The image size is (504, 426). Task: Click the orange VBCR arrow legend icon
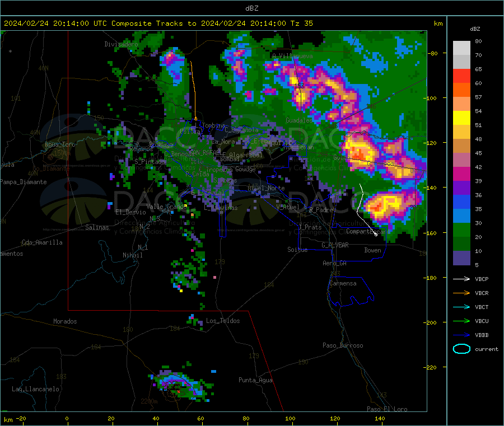461,293
